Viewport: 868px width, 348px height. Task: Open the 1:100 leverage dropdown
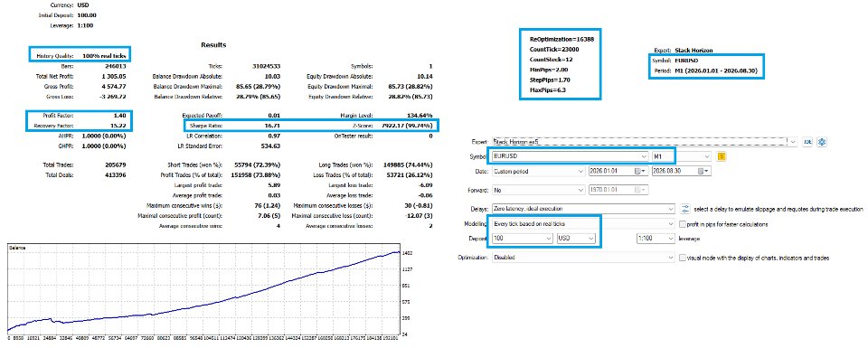[x=671, y=238]
